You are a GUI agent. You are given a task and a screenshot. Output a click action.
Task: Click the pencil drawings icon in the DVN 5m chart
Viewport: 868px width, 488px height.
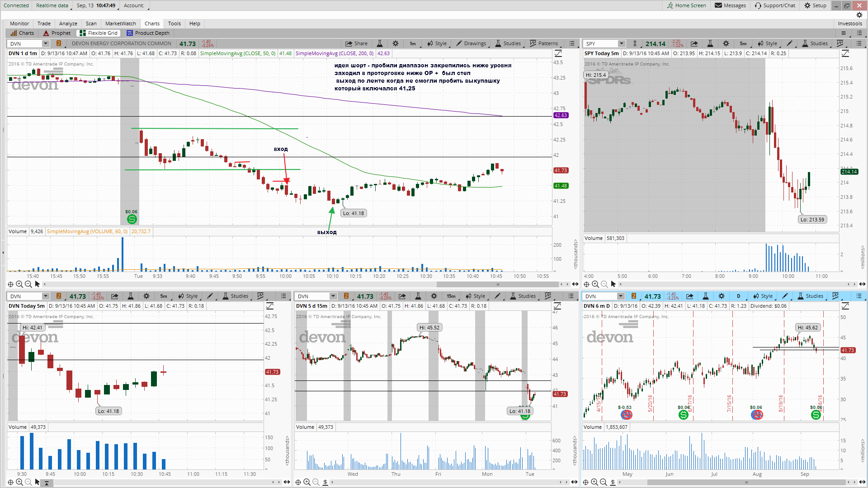pos(210,296)
